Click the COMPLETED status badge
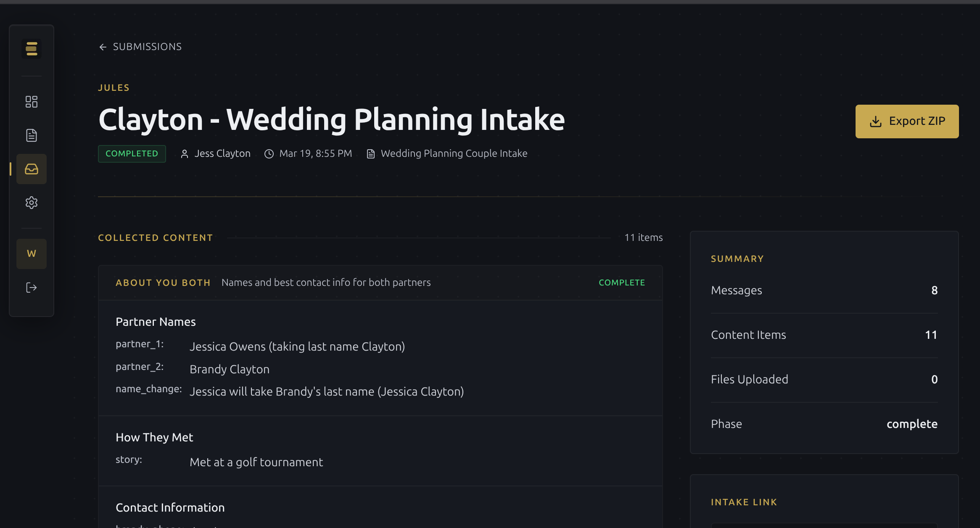The image size is (980, 528). tap(132, 153)
